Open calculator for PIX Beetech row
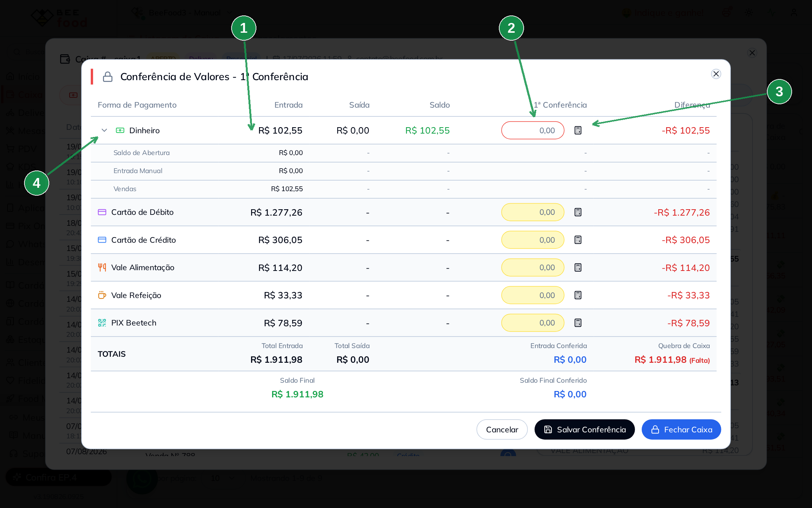Screen dimensions: 812x508 578,323
